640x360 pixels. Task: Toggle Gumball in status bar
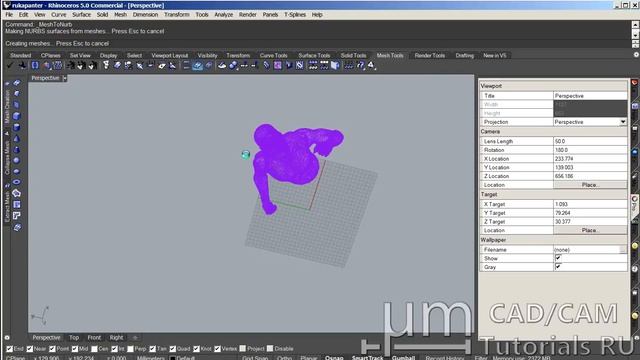403,358
